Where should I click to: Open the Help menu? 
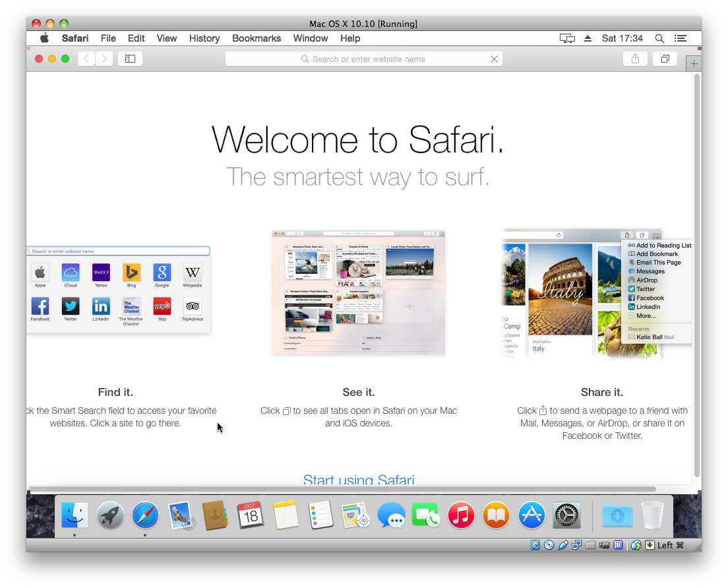click(x=350, y=38)
